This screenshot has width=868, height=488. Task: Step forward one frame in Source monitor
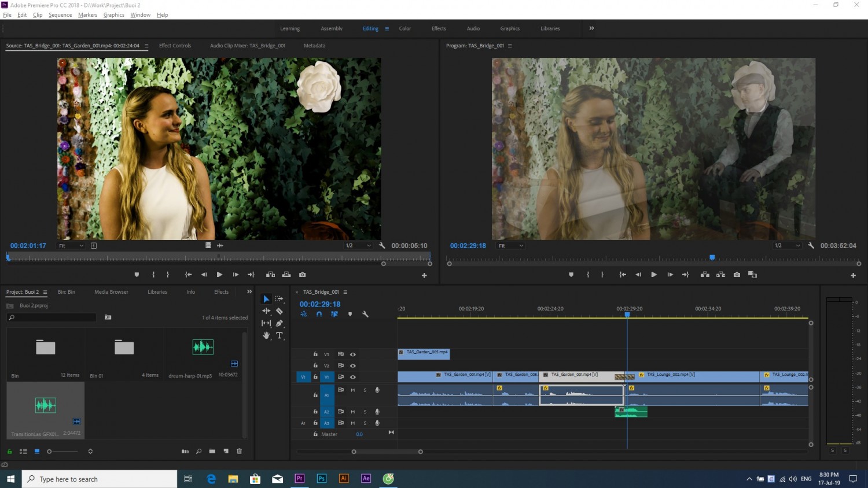236,275
